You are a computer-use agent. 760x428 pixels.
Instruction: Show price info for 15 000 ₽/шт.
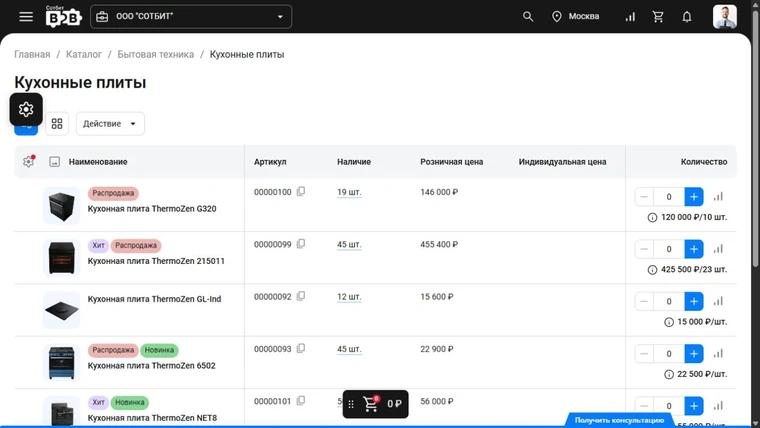tap(669, 322)
